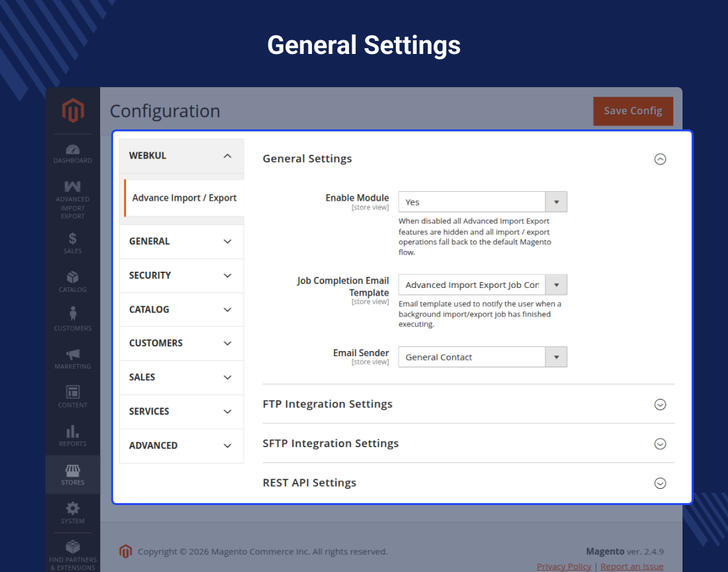Open the Privacy Policy link
The height and width of the screenshot is (572, 728).
click(564, 566)
